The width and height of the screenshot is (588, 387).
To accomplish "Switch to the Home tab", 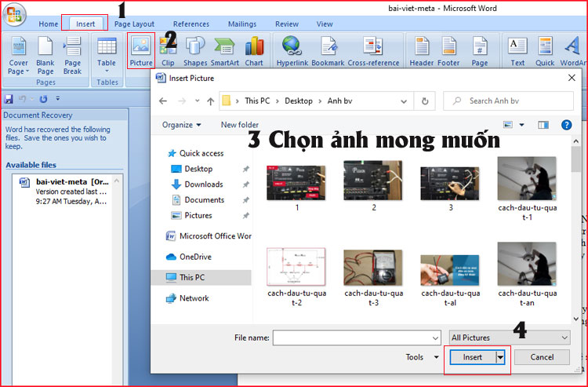I will (49, 24).
